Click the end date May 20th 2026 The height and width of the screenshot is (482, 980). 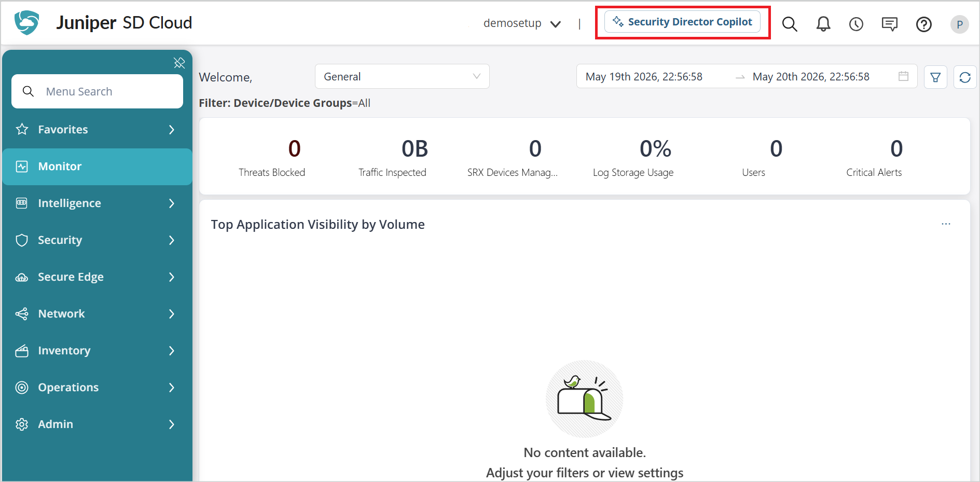(811, 77)
